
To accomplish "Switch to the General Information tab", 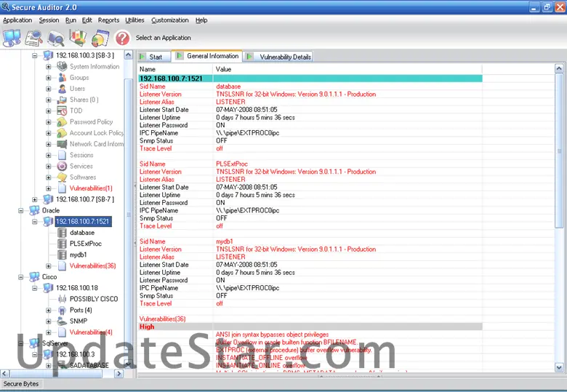I will (207, 56).
